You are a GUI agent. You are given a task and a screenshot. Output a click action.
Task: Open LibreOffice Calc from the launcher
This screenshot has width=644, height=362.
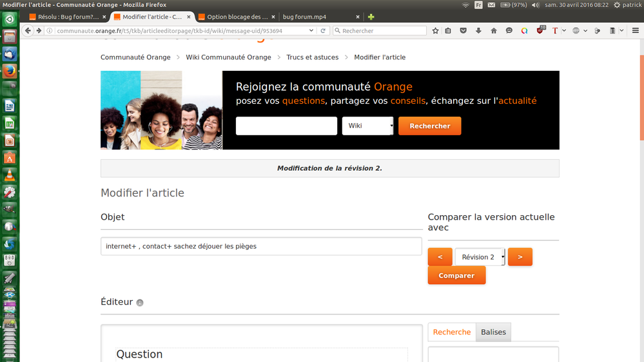click(x=10, y=123)
